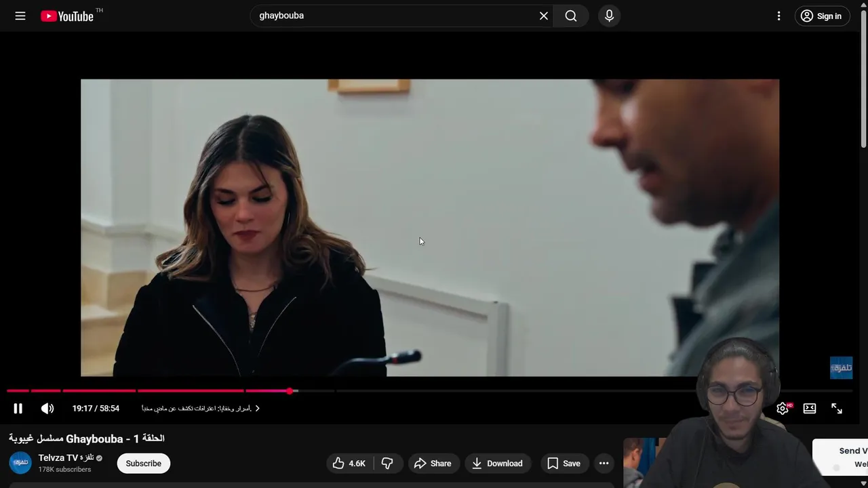Enter full screen mode

pyautogui.click(x=837, y=408)
